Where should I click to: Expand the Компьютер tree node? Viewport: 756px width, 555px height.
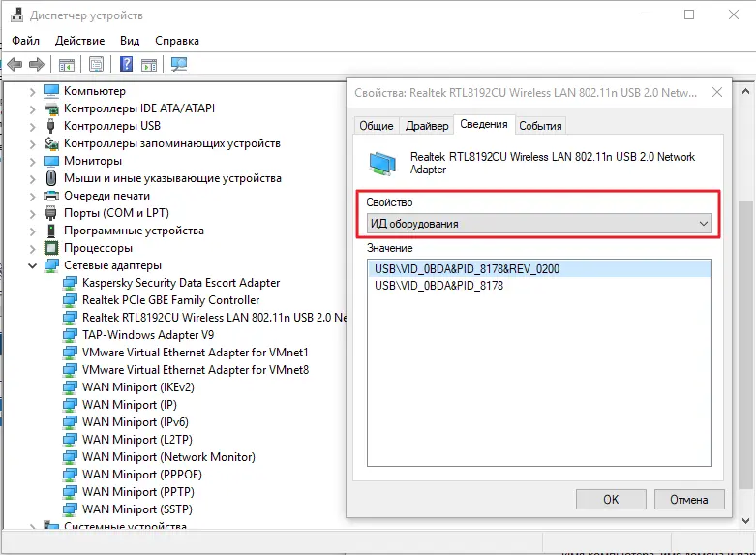pos(32,91)
